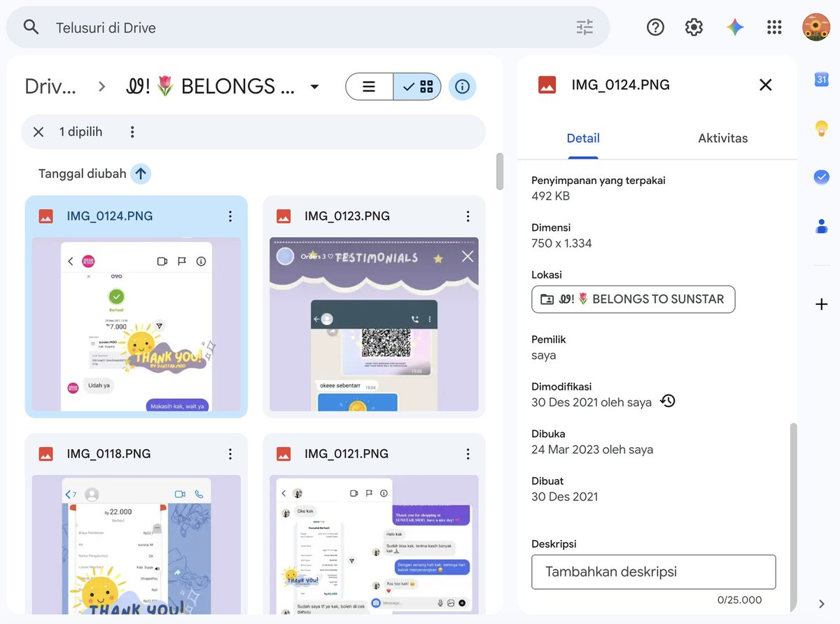Click the file grid vertical scrollbar

coord(500,171)
